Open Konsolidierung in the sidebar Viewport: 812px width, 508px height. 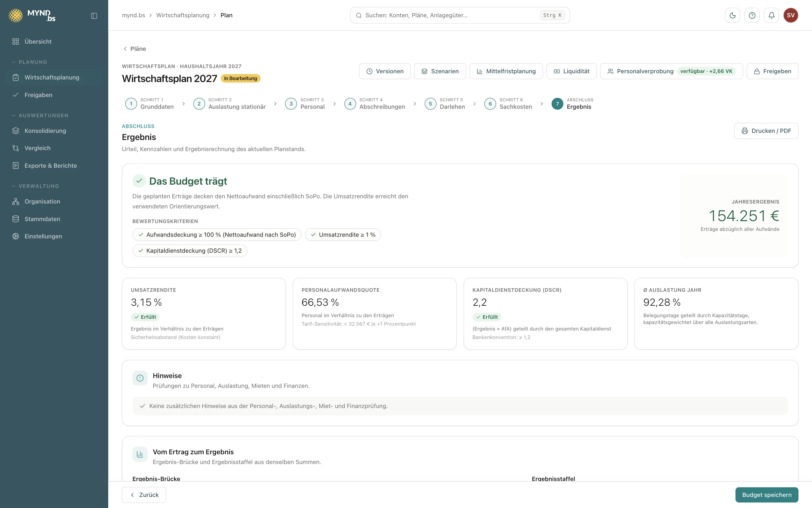click(54, 131)
